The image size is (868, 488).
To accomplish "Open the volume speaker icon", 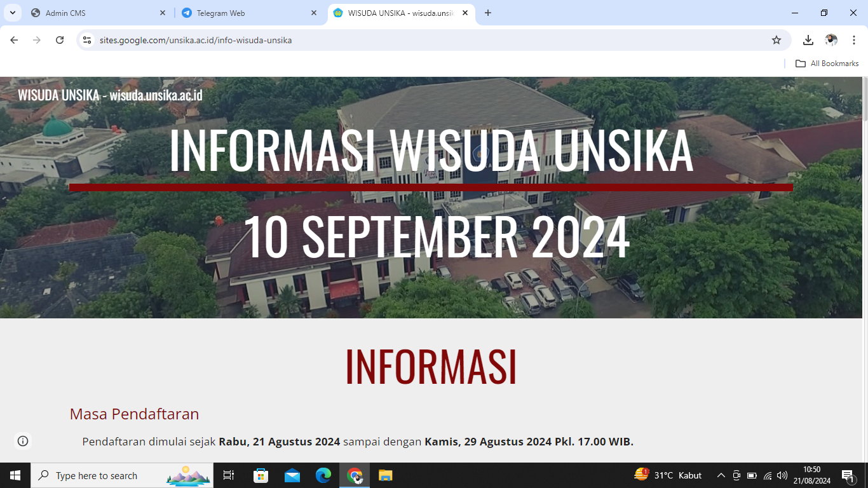I will pos(782,475).
